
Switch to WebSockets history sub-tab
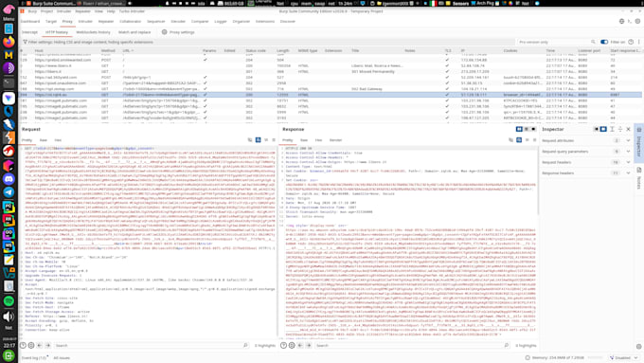[x=93, y=32]
